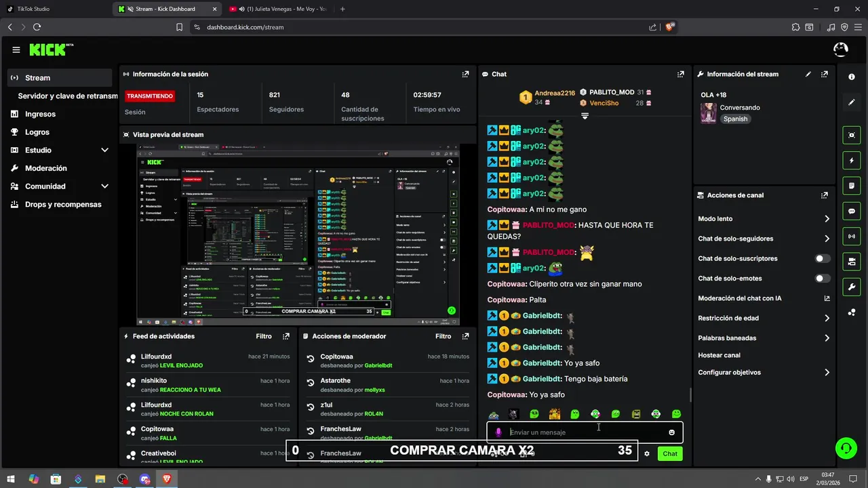868x488 pixels.
Task: Click Hostear canal
Action: tap(719, 355)
